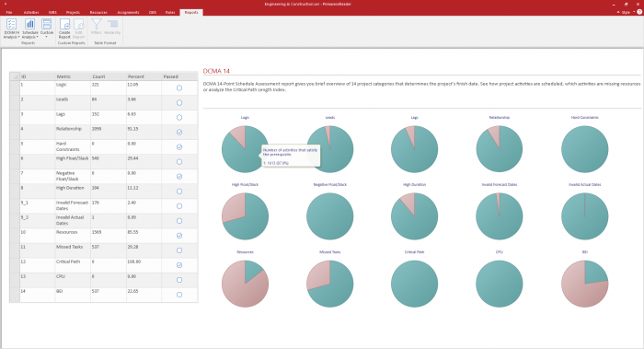Image resolution: width=644 pixels, height=349 pixels.
Task: Click the Create Report icon
Action: tap(64, 24)
